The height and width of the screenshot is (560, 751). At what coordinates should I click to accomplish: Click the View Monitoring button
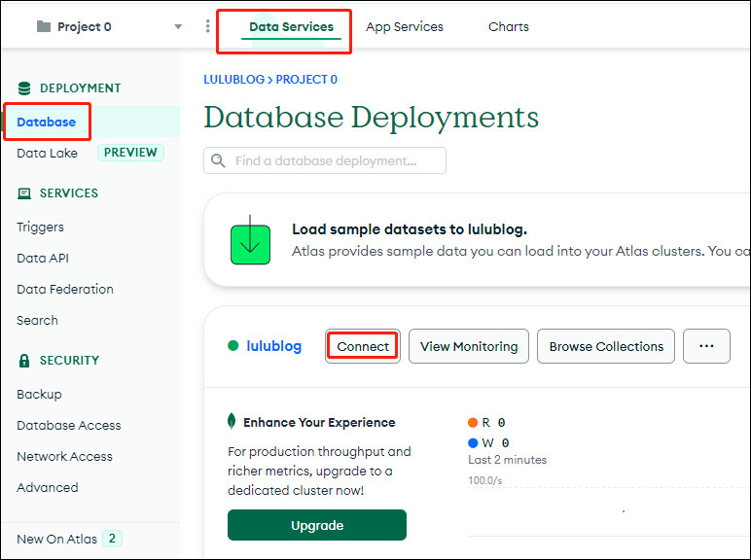point(469,346)
